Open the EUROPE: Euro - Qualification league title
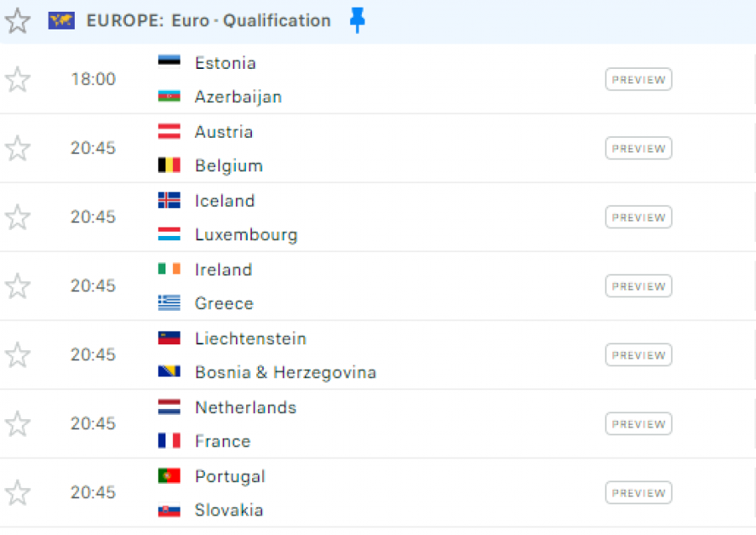 tap(208, 21)
